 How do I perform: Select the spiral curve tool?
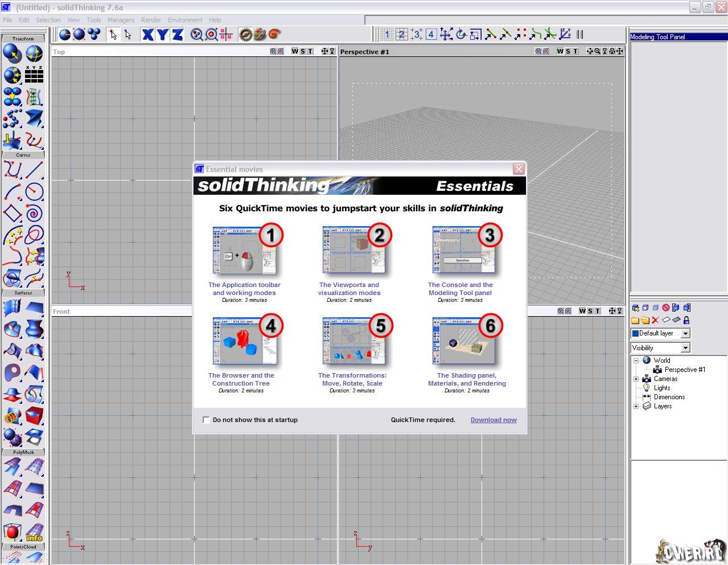click(34, 214)
